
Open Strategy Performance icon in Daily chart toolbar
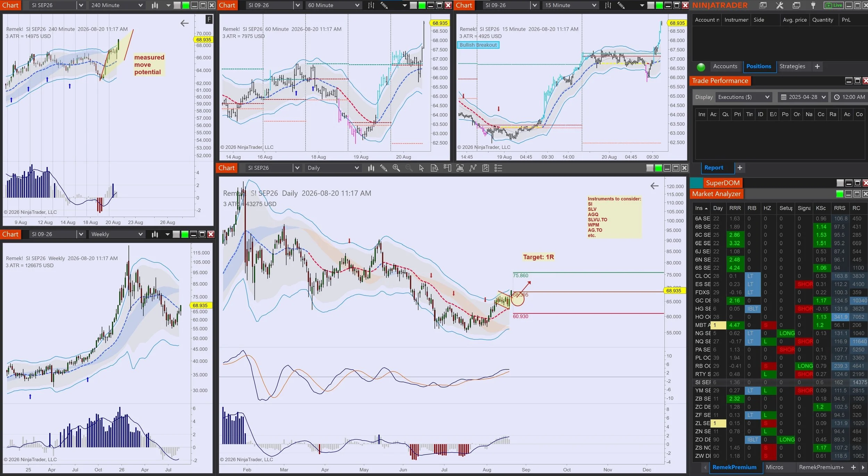coord(486,168)
